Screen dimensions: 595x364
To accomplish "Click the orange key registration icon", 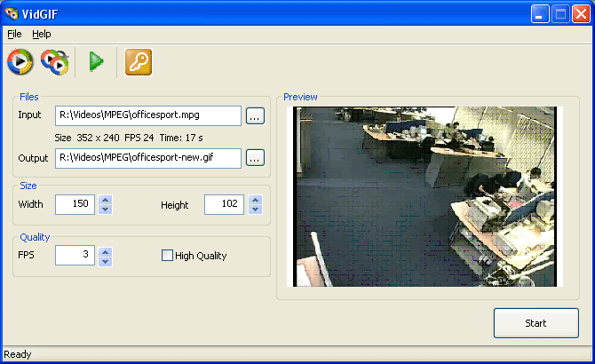I will click(x=139, y=61).
